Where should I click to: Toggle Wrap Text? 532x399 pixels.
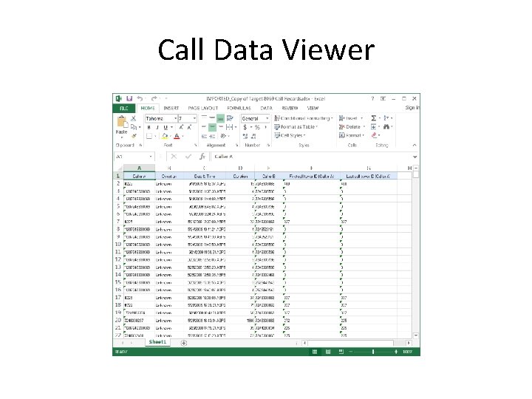(230, 118)
